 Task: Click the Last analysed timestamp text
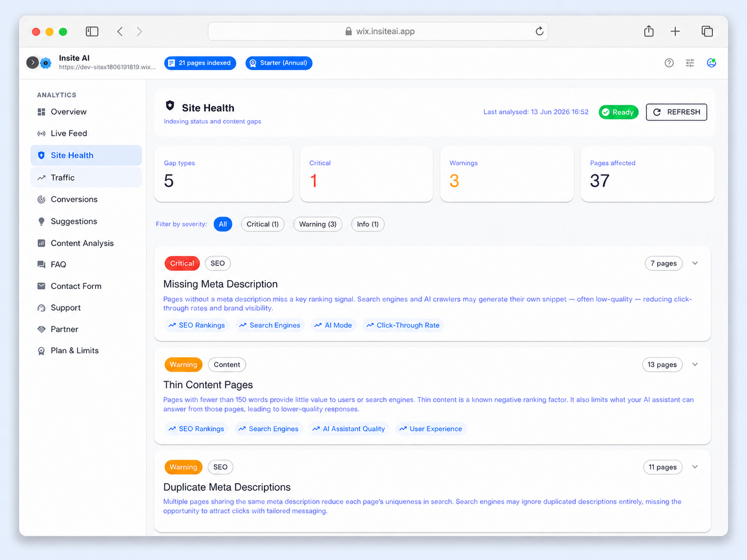(x=536, y=112)
